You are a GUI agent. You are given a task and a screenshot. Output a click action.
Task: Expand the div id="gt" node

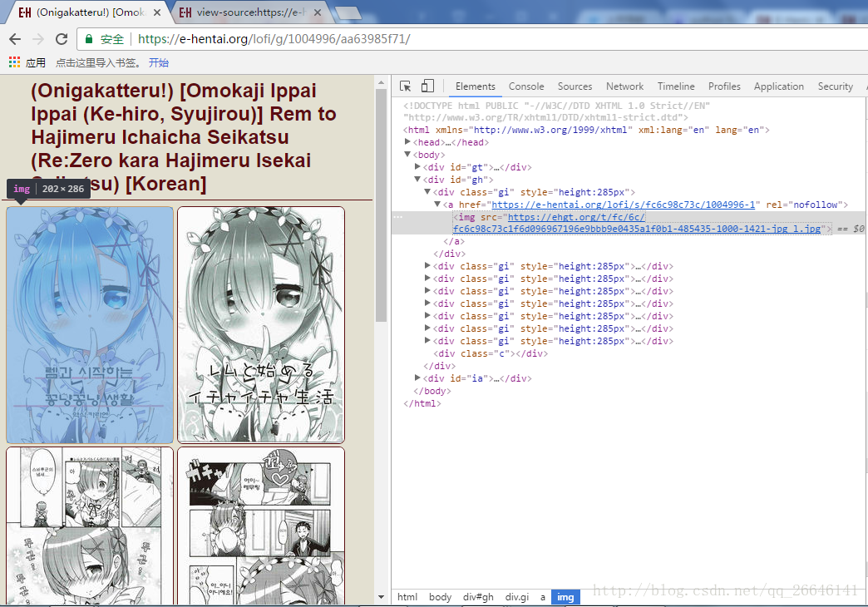click(x=417, y=166)
